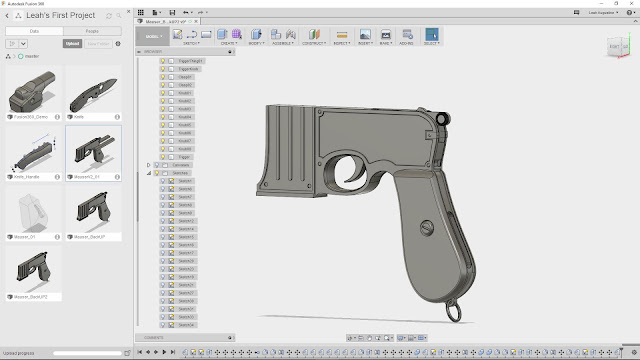Viewport: 640px width, 360px height.
Task: Toggle visibility of Sketch1
Action: pyautogui.click(x=163, y=181)
